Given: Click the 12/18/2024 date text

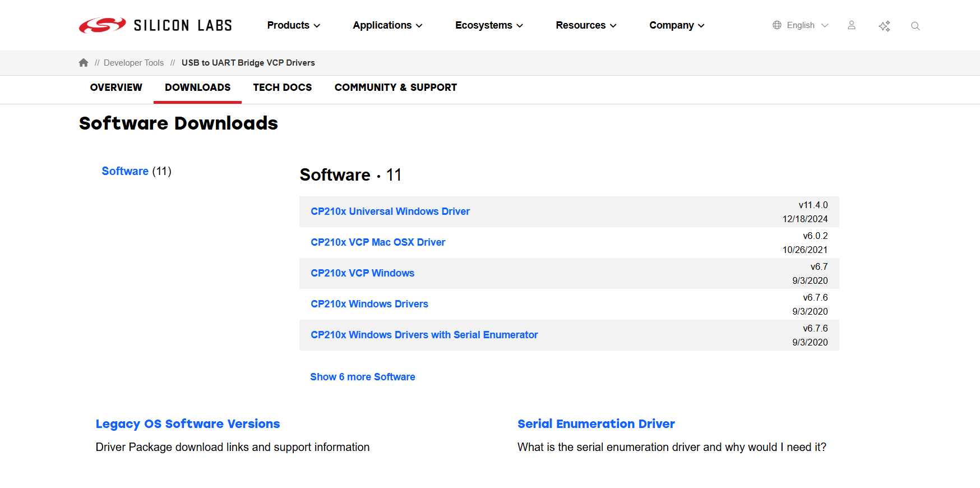Looking at the screenshot, I should 805,219.
